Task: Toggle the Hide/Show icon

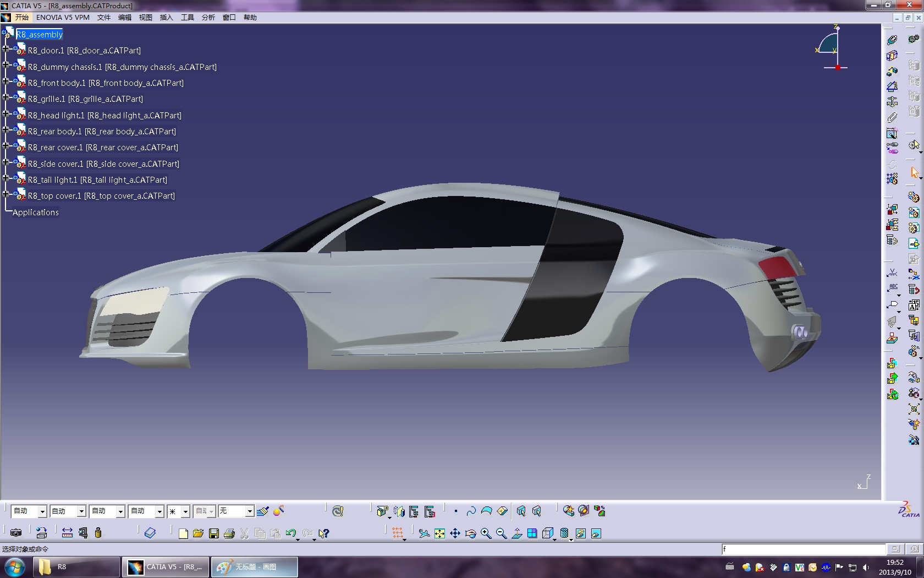Action: [580, 533]
